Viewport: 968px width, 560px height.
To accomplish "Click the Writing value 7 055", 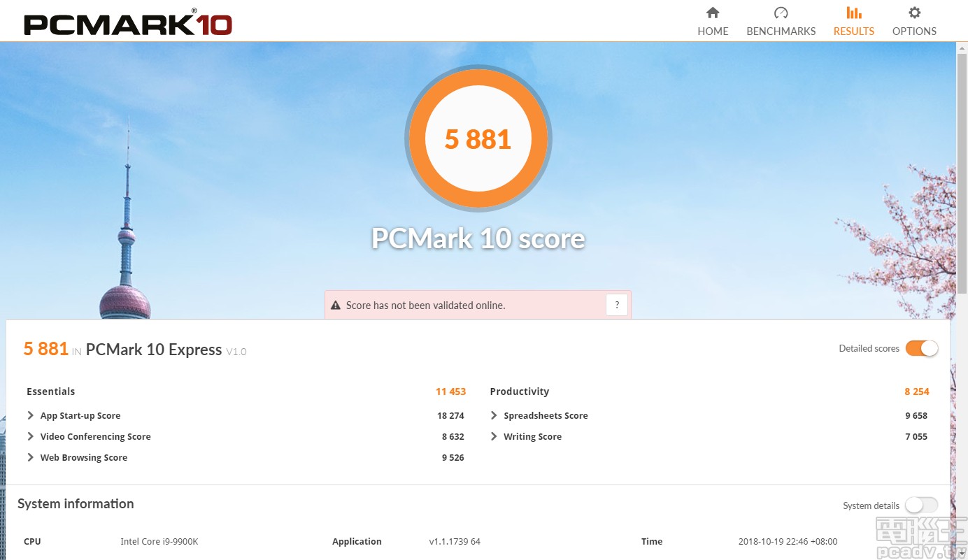I will 916,436.
